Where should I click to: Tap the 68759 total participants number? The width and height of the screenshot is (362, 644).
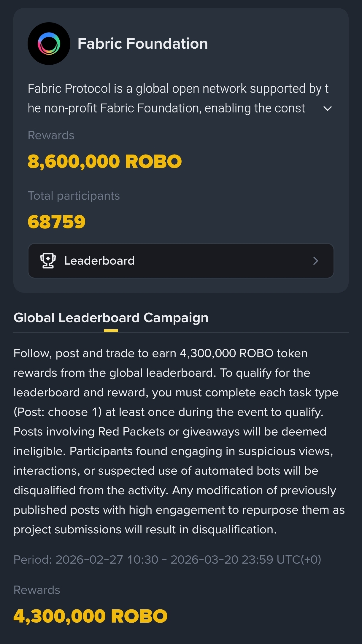56,222
